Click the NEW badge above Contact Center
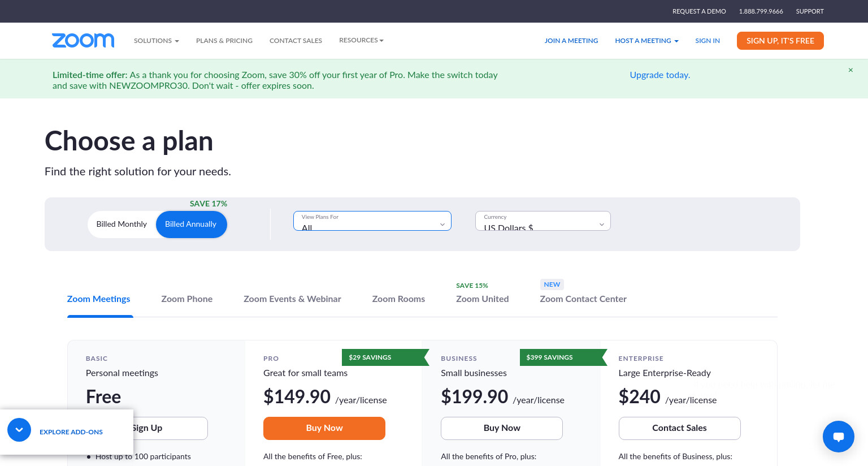This screenshot has height=466, width=868. [x=552, y=284]
